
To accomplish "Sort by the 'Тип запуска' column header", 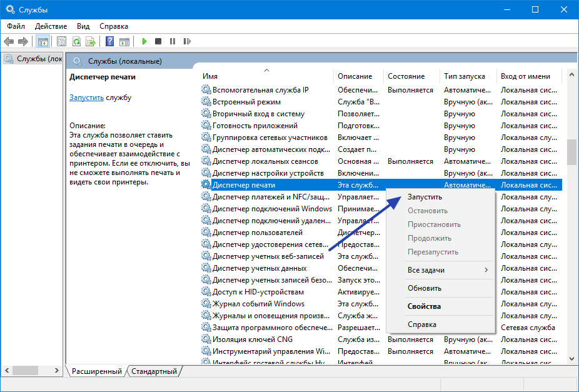I will coord(464,76).
